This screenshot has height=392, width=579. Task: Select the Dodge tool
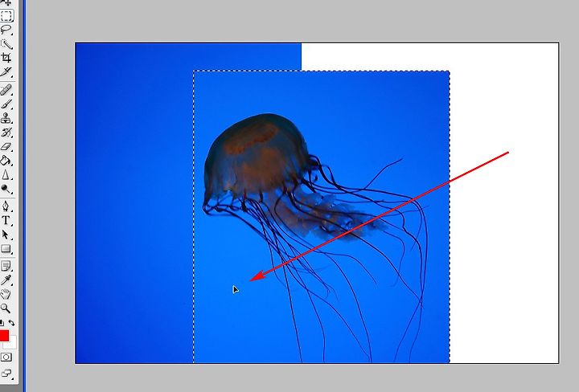click(6, 189)
